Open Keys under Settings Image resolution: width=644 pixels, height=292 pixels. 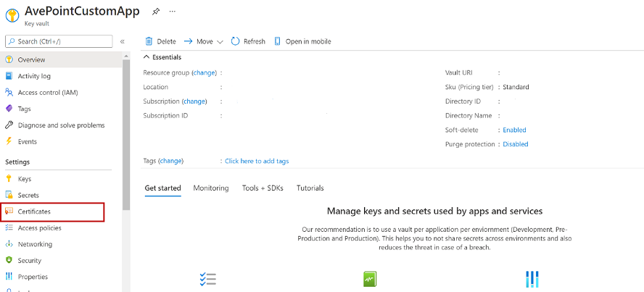[x=25, y=179]
